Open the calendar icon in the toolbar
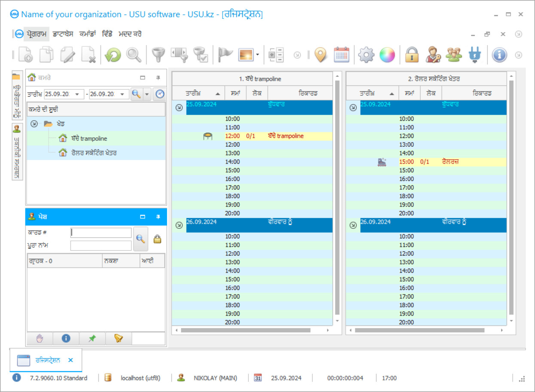This screenshot has height=392, width=535. pyautogui.click(x=342, y=55)
